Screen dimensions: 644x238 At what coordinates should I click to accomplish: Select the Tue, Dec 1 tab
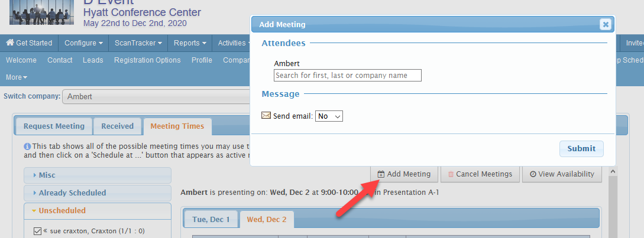click(211, 219)
